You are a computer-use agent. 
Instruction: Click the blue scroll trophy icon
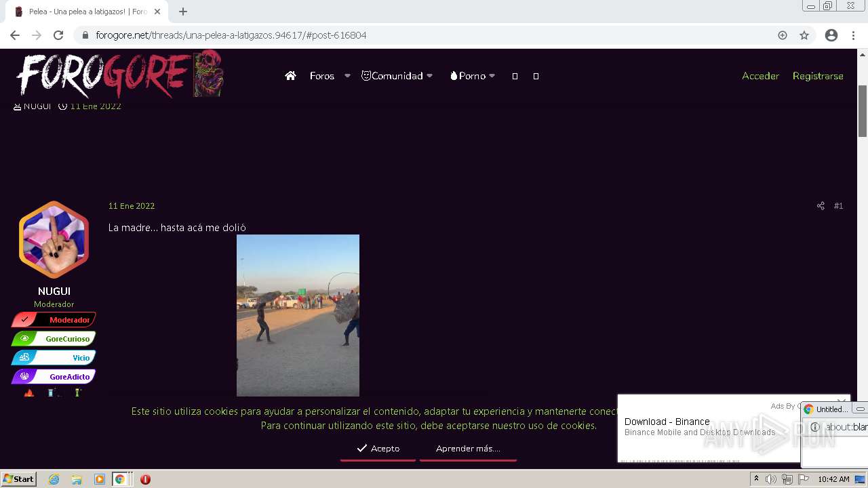(x=52, y=392)
